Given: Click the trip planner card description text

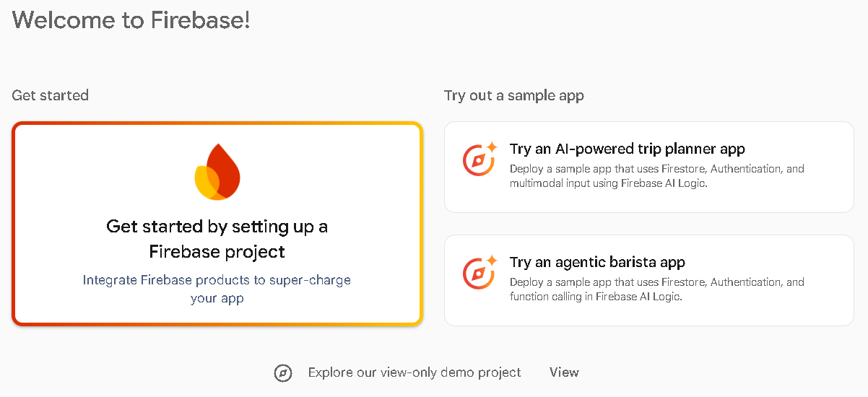Looking at the screenshot, I should [x=657, y=176].
